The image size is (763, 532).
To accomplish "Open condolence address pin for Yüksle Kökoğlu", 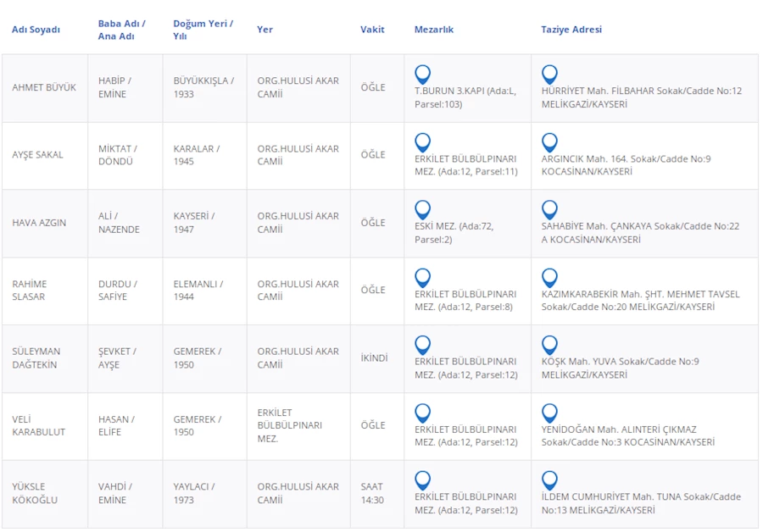I will 549,480.
